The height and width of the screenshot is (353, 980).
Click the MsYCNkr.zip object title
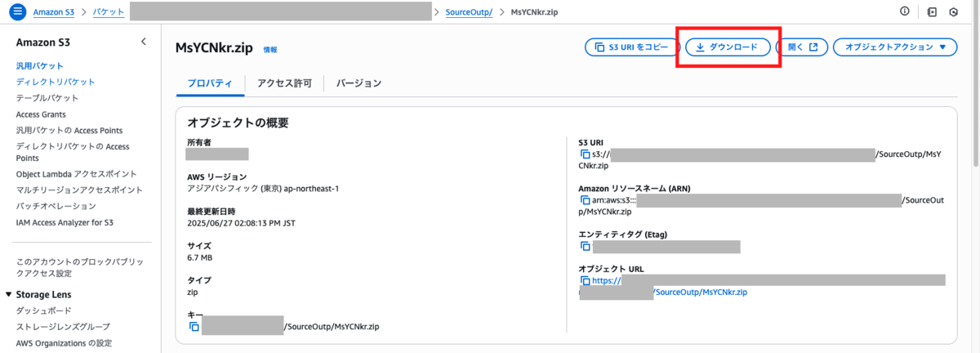pyautogui.click(x=215, y=48)
